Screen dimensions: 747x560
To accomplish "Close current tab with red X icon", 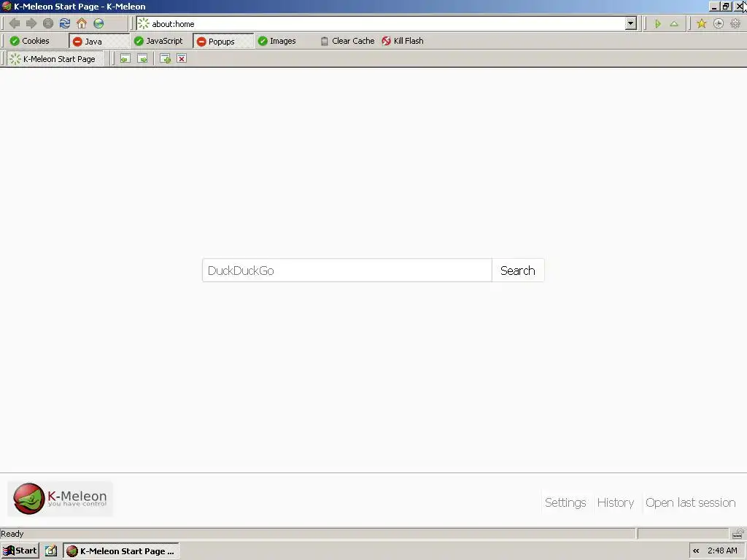I will (x=182, y=58).
